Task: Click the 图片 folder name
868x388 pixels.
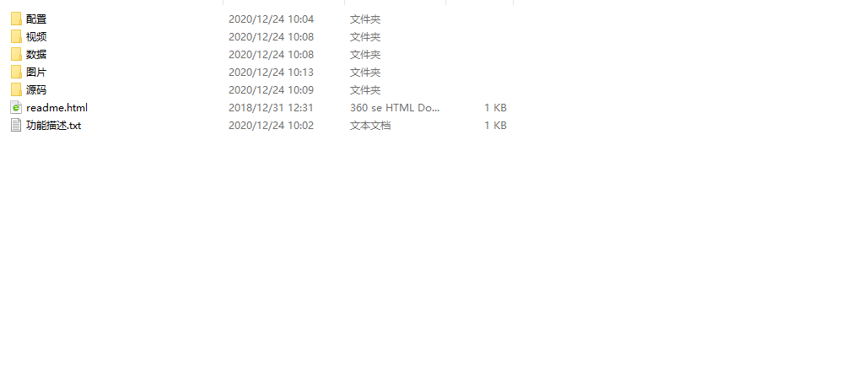Action: (x=36, y=73)
